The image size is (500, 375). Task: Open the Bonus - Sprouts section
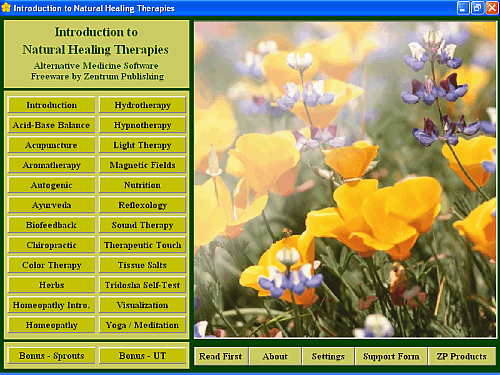point(52,356)
